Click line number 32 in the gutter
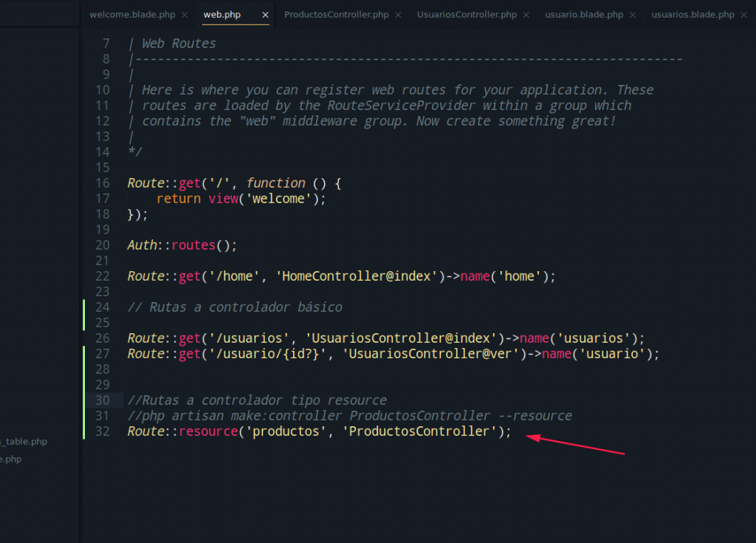This screenshot has width=756, height=543. (103, 431)
